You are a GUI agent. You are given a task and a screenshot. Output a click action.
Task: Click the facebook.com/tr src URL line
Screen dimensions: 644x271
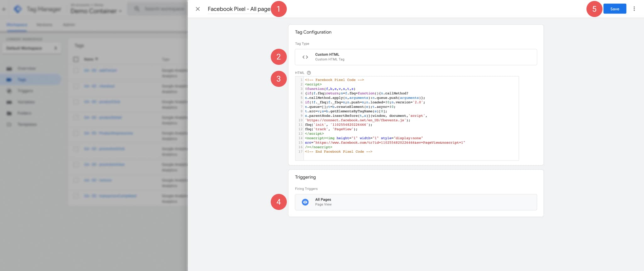point(385,143)
